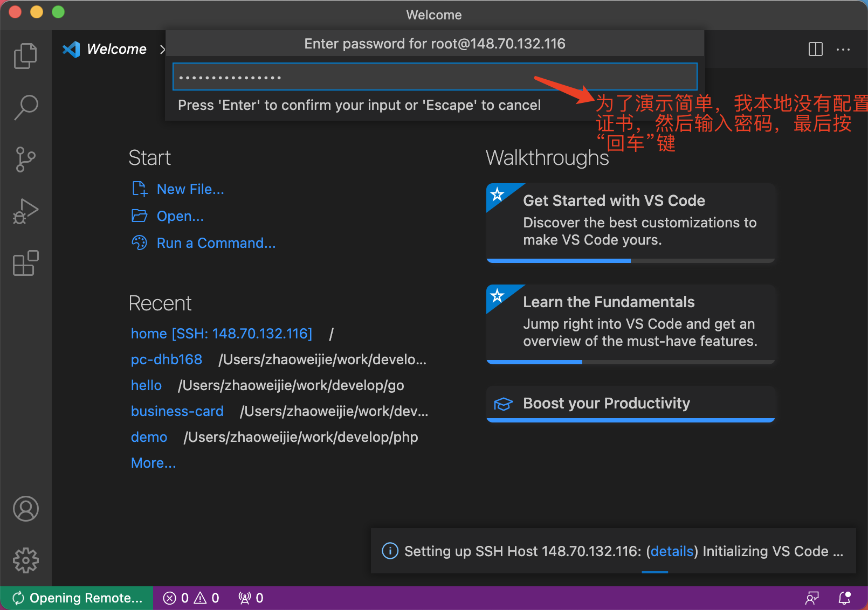
Task: Open Get Started with VS Code walkthrough
Action: pos(630,223)
